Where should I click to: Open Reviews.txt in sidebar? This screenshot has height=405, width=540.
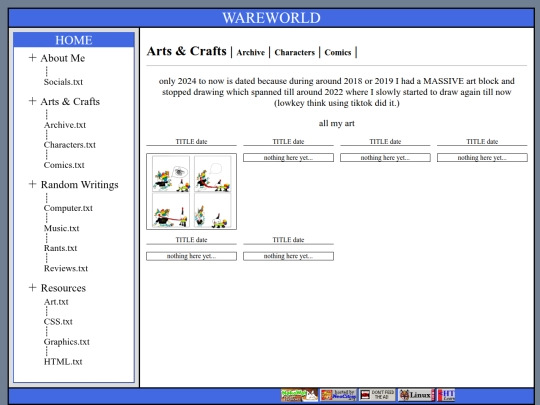click(66, 268)
